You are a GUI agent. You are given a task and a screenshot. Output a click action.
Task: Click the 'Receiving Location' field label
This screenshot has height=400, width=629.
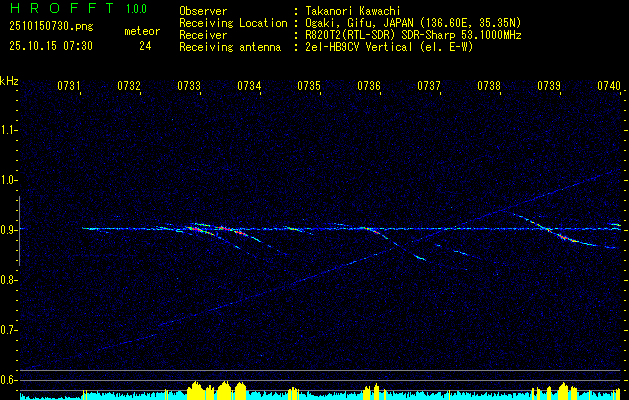[x=233, y=23]
